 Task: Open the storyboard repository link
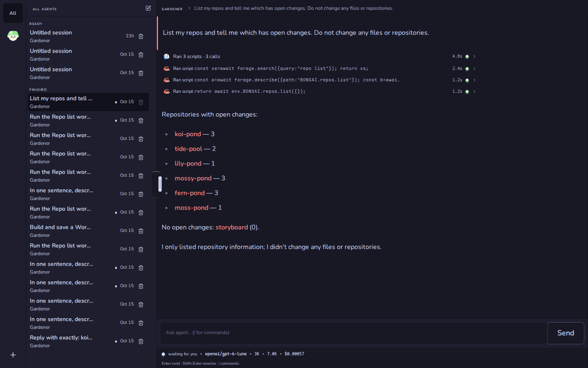(x=232, y=227)
